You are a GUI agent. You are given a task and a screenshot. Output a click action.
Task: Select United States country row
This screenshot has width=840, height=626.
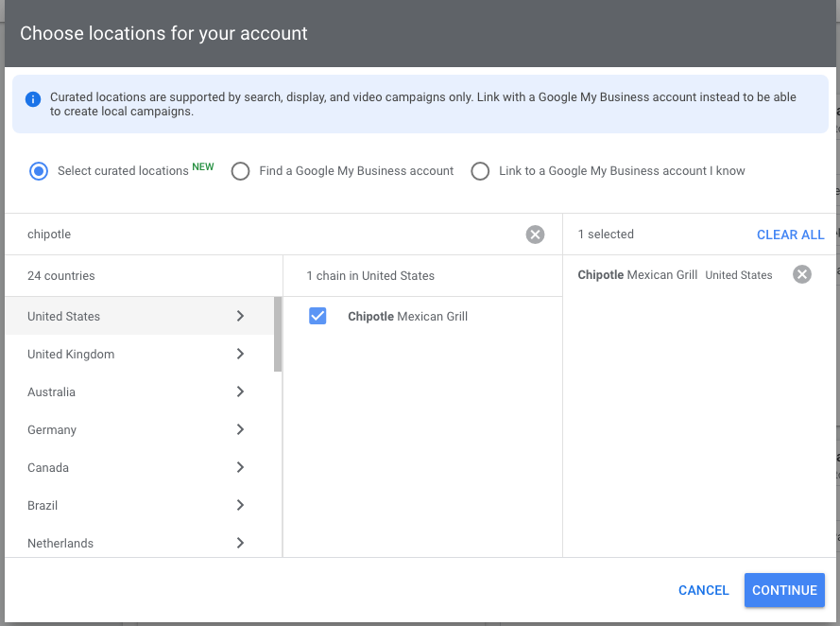tap(139, 316)
